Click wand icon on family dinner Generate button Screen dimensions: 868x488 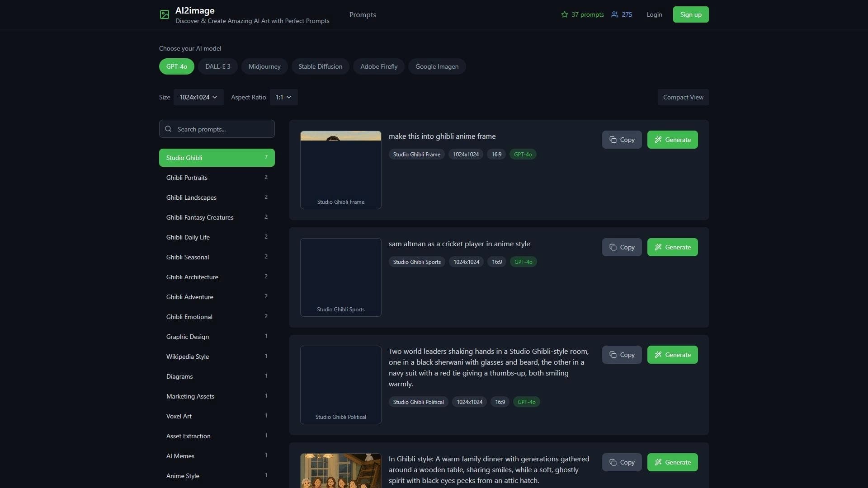(658, 462)
